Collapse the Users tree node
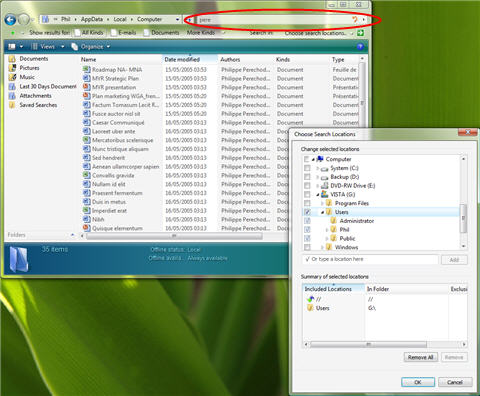This screenshot has height=396, width=480. (x=322, y=212)
